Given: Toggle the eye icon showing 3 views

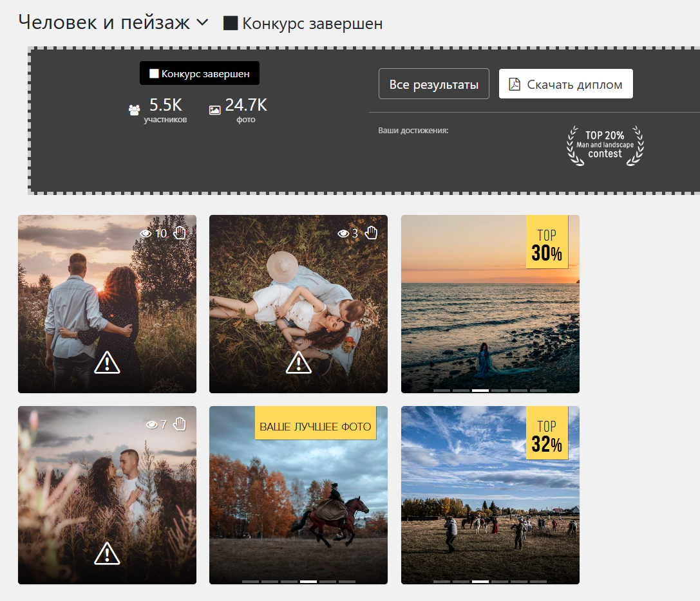Looking at the screenshot, I should [x=344, y=233].
